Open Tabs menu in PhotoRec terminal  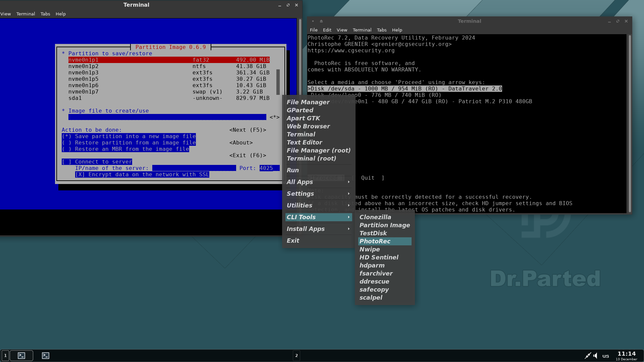(381, 30)
